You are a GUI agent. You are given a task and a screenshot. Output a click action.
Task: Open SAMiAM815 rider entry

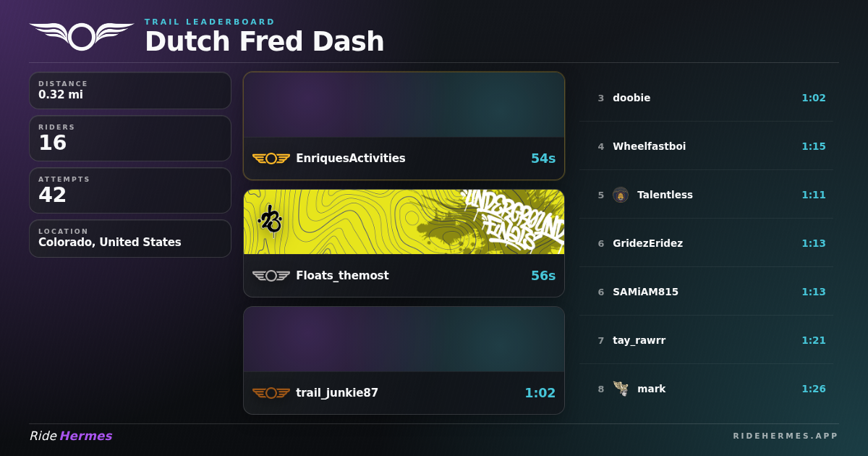tap(706, 292)
